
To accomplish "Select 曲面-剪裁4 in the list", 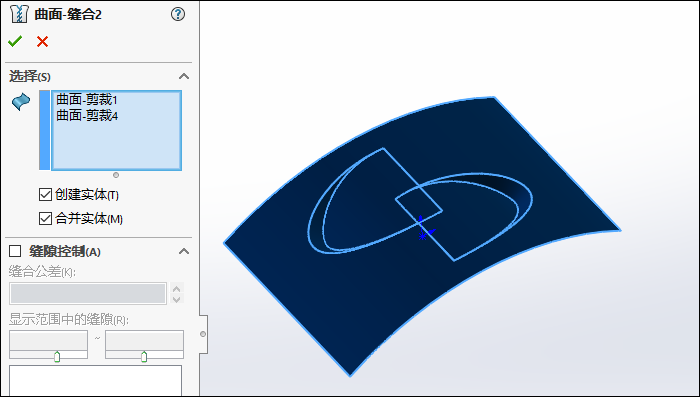I will pyautogui.click(x=87, y=116).
